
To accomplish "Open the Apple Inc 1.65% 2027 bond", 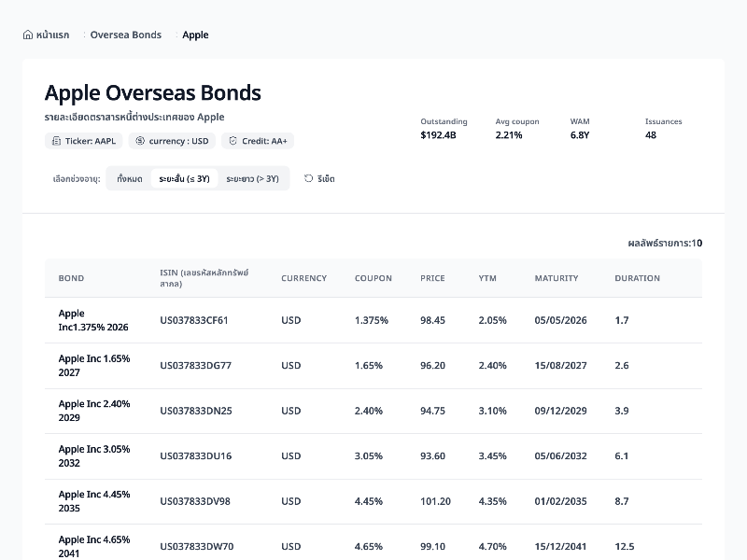I will click(94, 365).
